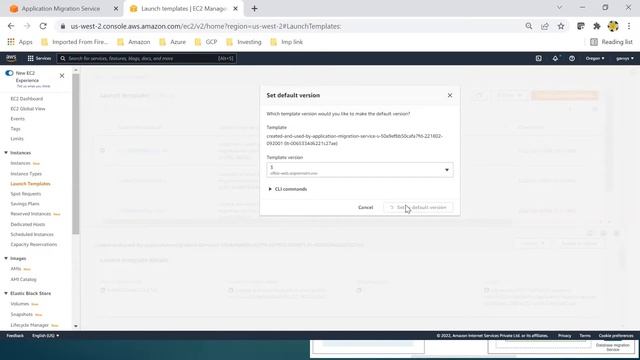Select Launch Templates in sidebar
The height and width of the screenshot is (360, 640).
(x=30, y=184)
